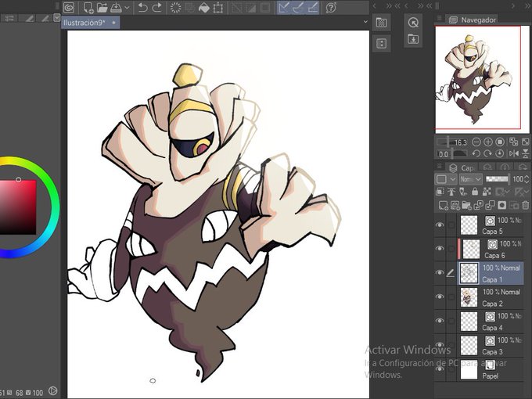The width and height of the screenshot is (532, 399).
Task: Reset canvas rotation in Navigator
Action: tap(499, 153)
